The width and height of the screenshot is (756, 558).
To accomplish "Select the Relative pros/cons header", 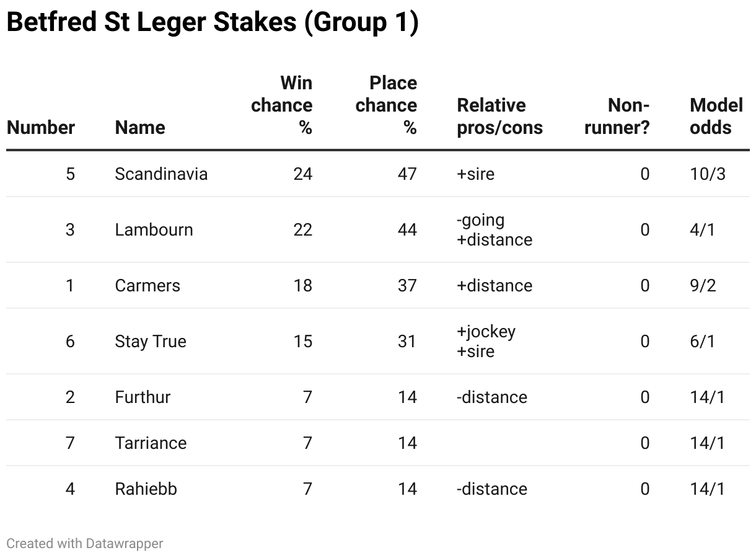I will click(500, 117).
